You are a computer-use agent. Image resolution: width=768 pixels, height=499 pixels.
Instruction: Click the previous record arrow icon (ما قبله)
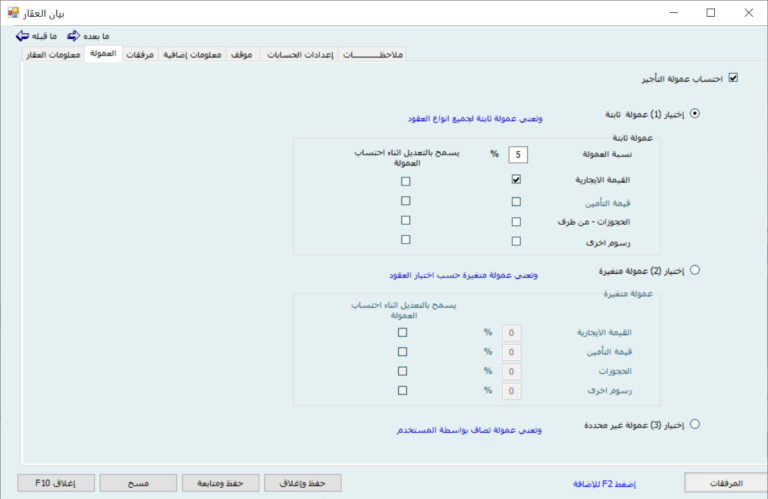click(23, 36)
